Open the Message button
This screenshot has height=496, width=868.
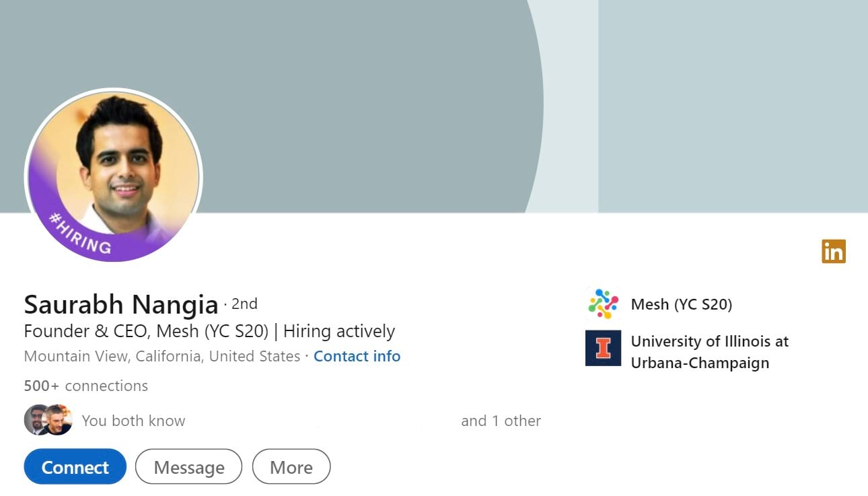click(x=188, y=466)
